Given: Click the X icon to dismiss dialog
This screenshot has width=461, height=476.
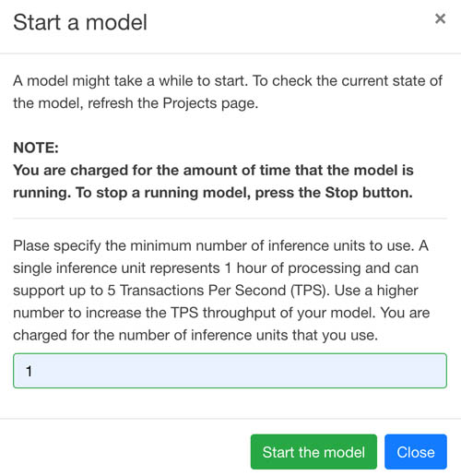Looking at the screenshot, I should [440, 18].
